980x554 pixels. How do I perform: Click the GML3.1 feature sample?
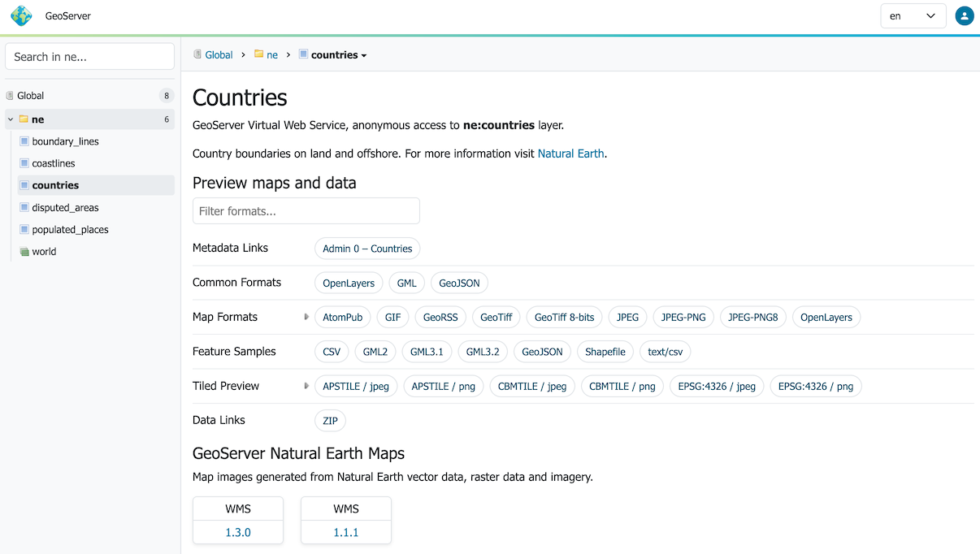[x=427, y=352]
